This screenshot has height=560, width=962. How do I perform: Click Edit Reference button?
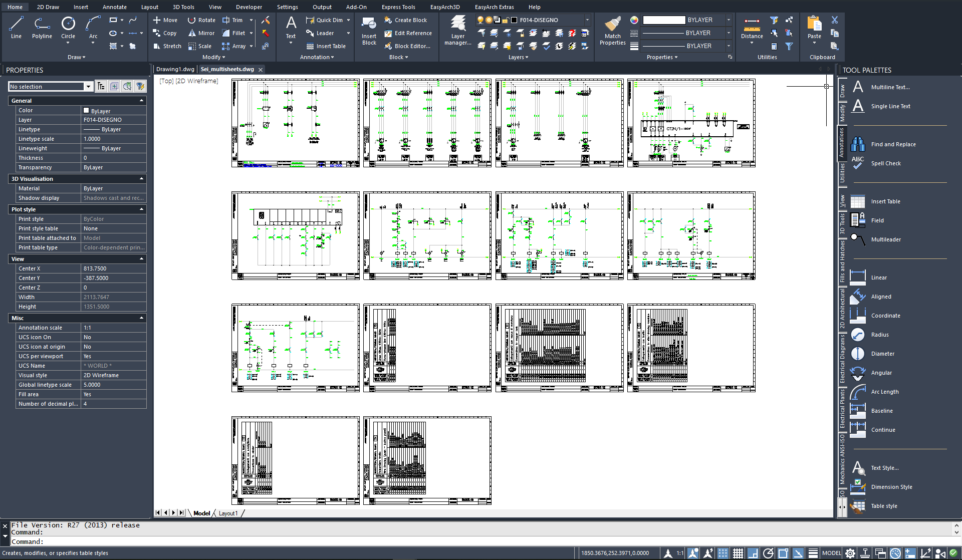pyautogui.click(x=408, y=33)
